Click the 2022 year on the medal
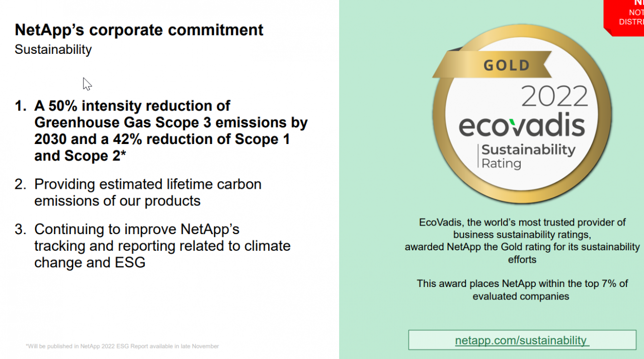 [554, 96]
